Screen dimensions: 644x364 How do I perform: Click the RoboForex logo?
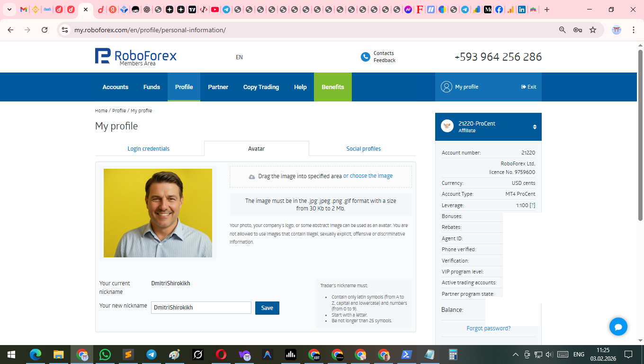[x=135, y=56]
